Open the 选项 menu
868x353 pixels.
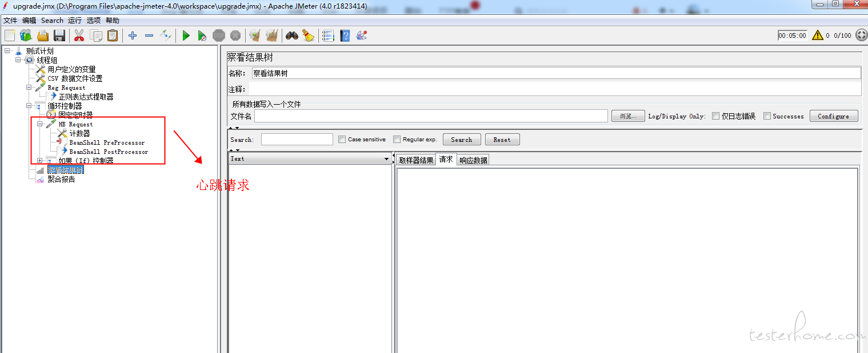94,21
